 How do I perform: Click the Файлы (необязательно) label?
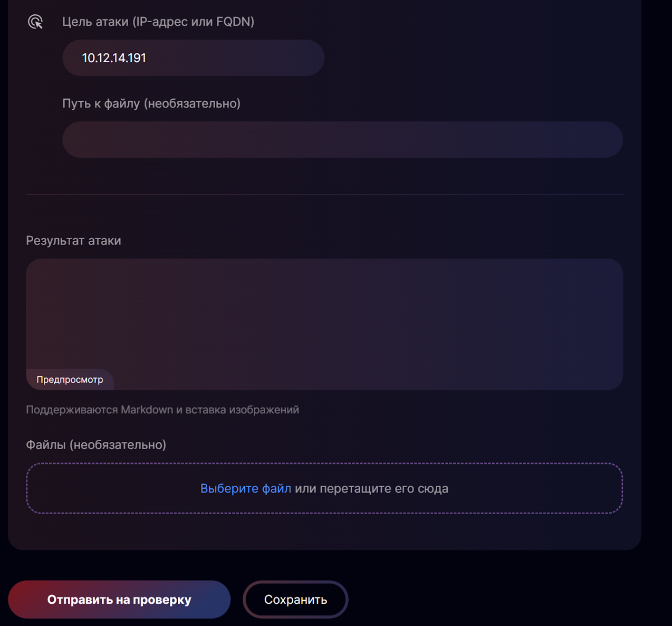(96, 445)
